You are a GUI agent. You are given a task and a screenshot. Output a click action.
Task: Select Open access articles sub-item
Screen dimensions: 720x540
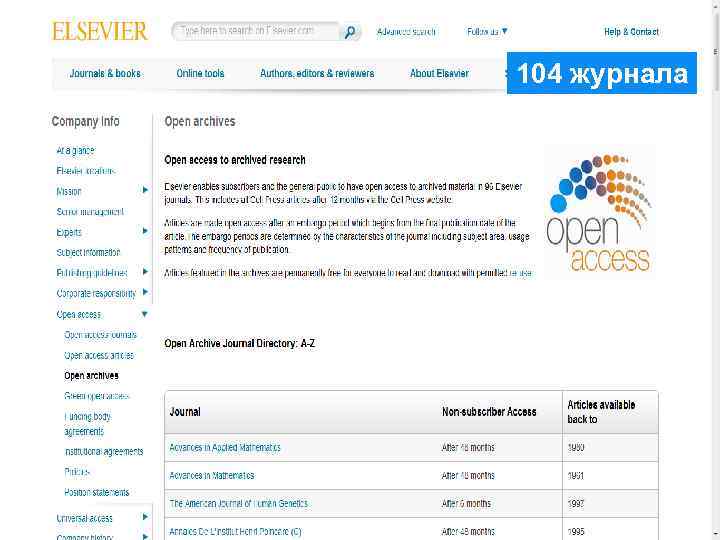pyautogui.click(x=99, y=355)
